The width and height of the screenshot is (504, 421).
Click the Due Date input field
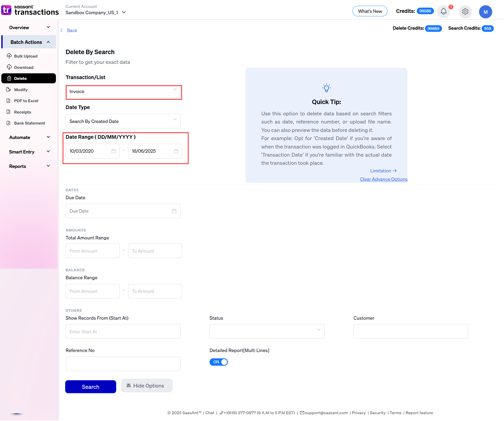123,211
